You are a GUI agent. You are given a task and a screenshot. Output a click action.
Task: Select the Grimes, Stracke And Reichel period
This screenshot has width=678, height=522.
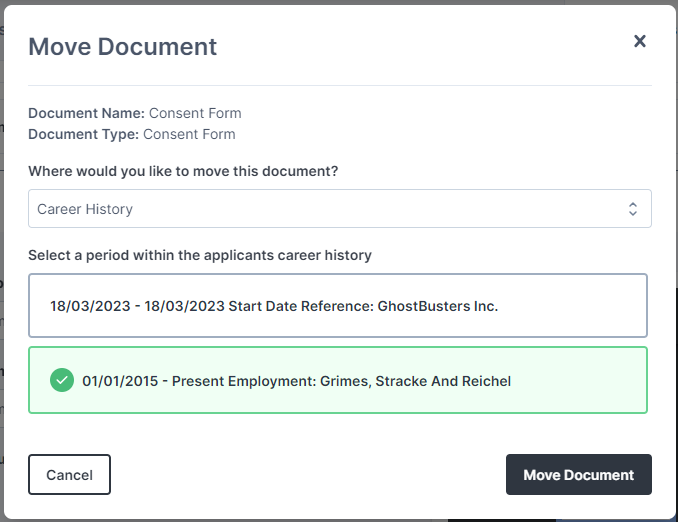338,380
